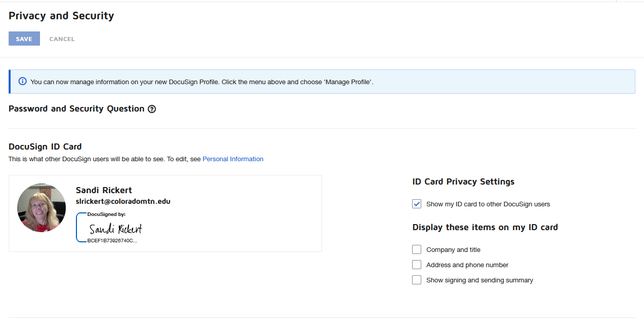Check Address and phone number option
Screen dimensions: 644x329
tap(417, 265)
